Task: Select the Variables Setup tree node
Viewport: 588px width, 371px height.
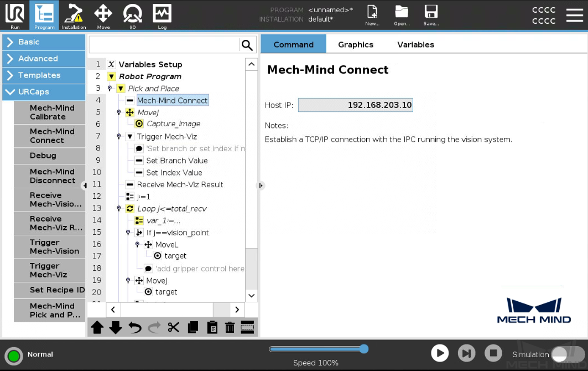Action: 150,65
